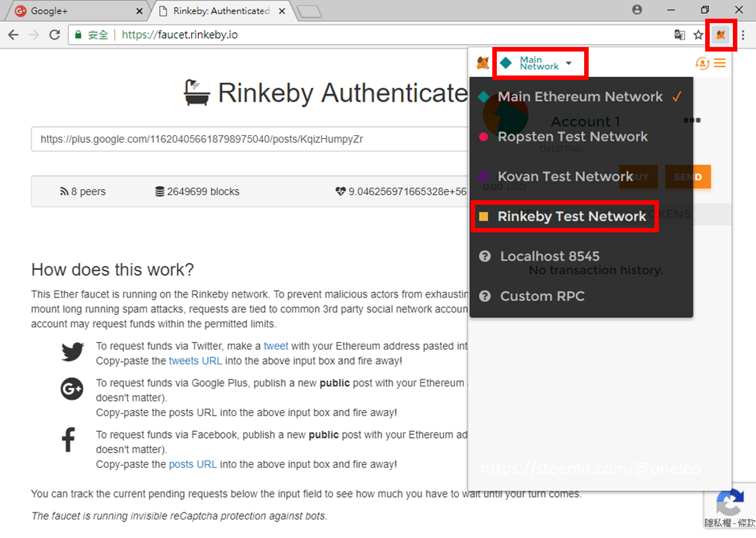Click the Google+ tab favicon

pos(20,11)
